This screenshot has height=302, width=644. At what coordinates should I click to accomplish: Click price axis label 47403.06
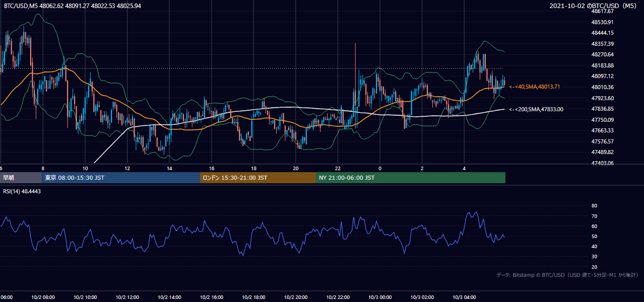pyautogui.click(x=602, y=163)
